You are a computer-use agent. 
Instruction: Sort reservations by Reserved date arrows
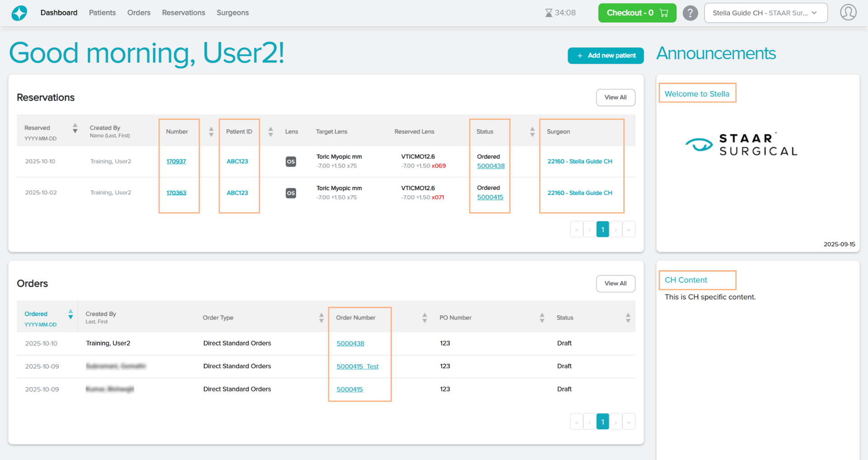coord(75,128)
